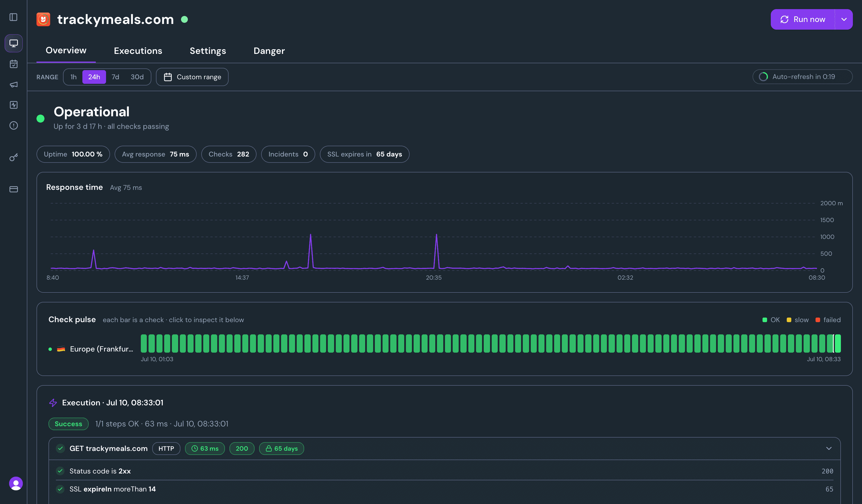
Task: Open the Run now dropdown arrow
Action: pos(844,19)
